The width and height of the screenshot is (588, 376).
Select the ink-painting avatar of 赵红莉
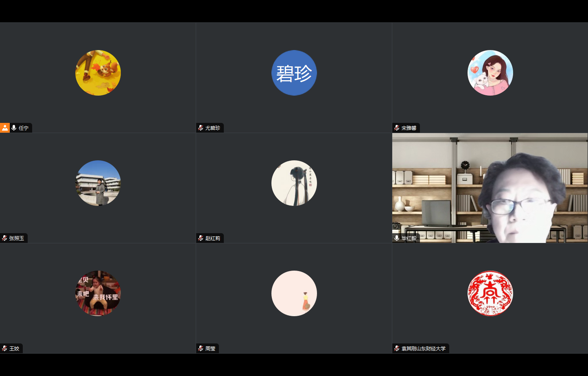point(294,183)
